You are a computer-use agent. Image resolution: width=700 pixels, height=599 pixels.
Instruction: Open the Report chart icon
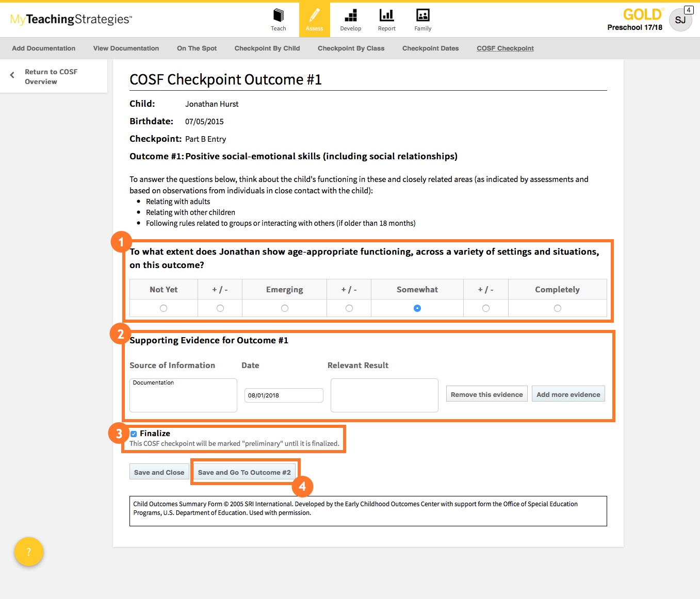coord(386,16)
